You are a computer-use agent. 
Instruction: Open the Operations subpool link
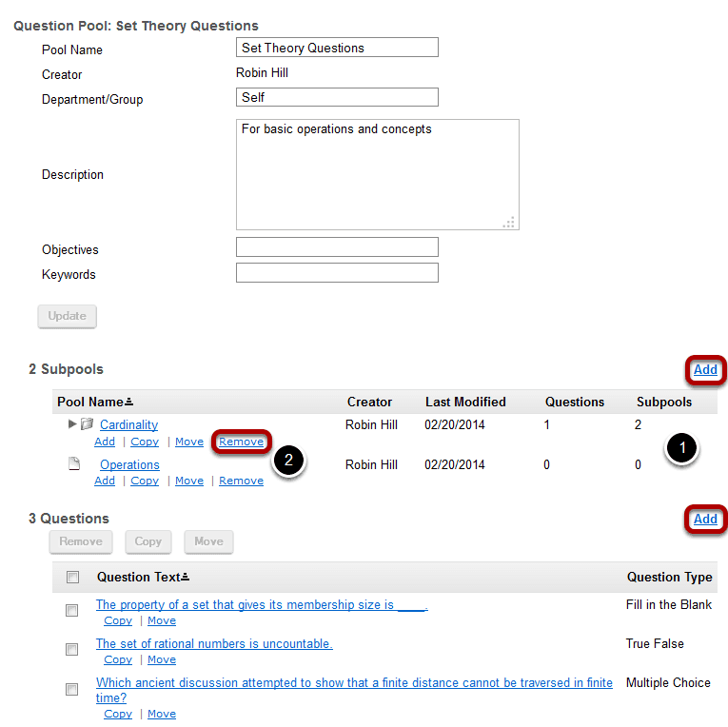click(129, 465)
